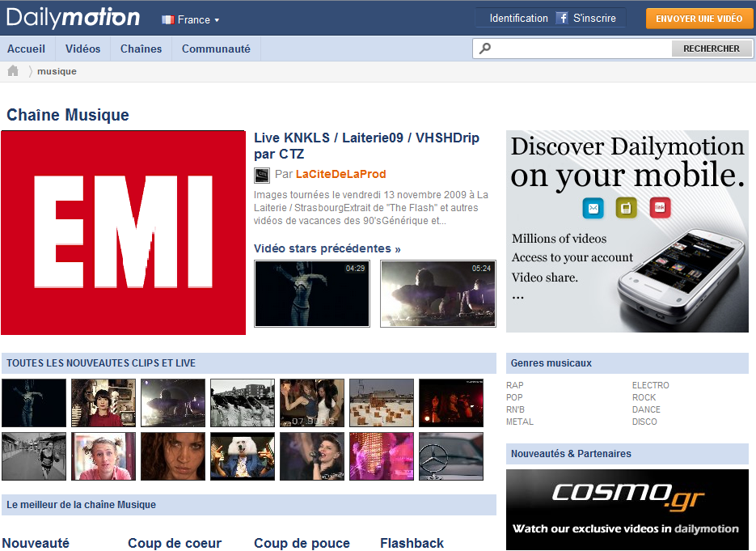Switch to the Nouveauté section

(x=36, y=543)
